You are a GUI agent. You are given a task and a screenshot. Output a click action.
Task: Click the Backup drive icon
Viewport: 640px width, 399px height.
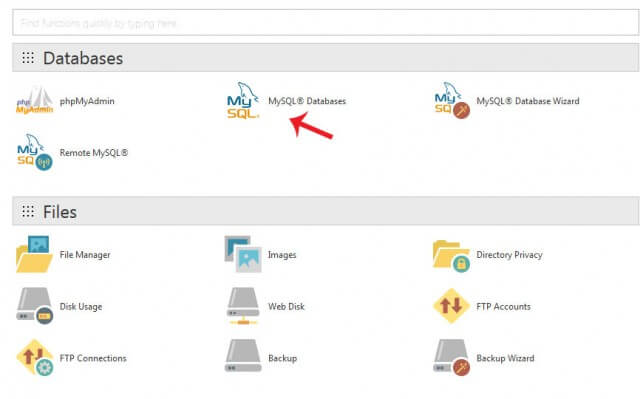click(243, 356)
